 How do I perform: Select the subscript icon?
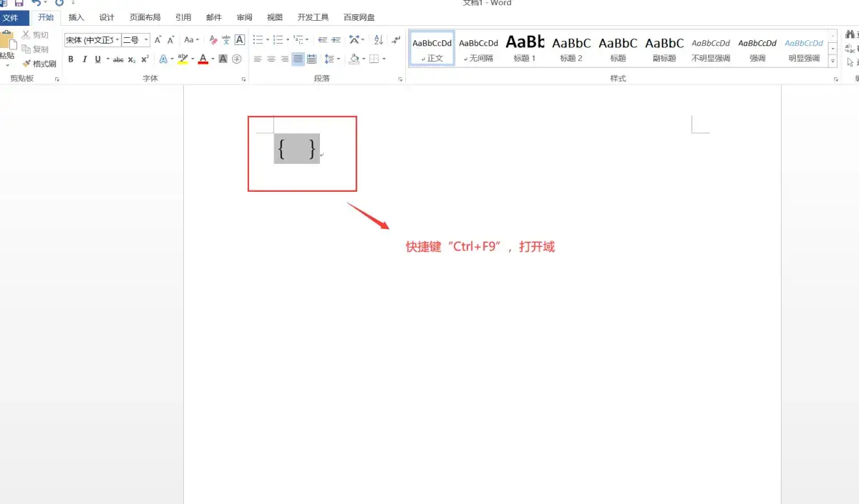pos(131,59)
